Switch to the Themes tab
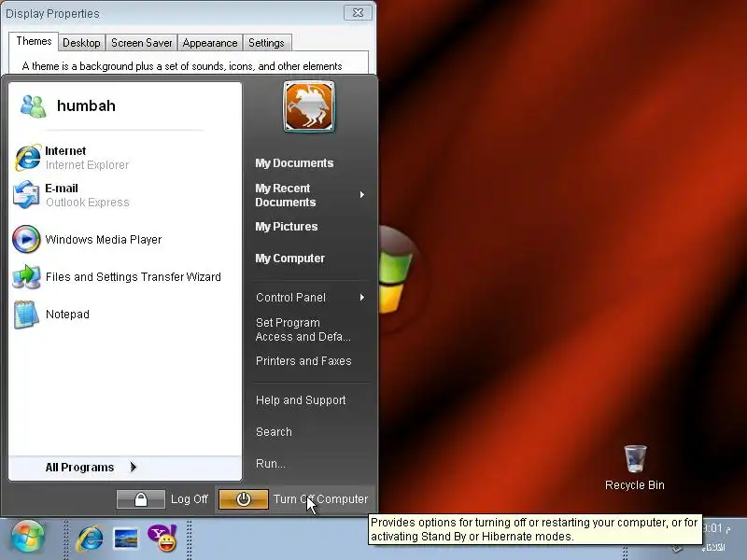The height and width of the screenshot is (560, 747). pos(34,41)
